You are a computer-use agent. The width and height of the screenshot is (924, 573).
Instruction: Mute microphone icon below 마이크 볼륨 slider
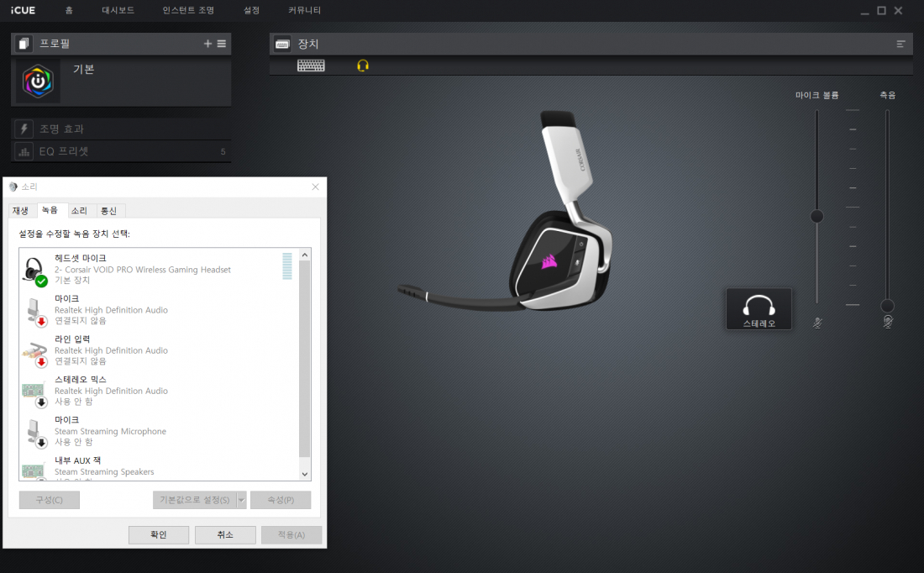coord(817,323)
